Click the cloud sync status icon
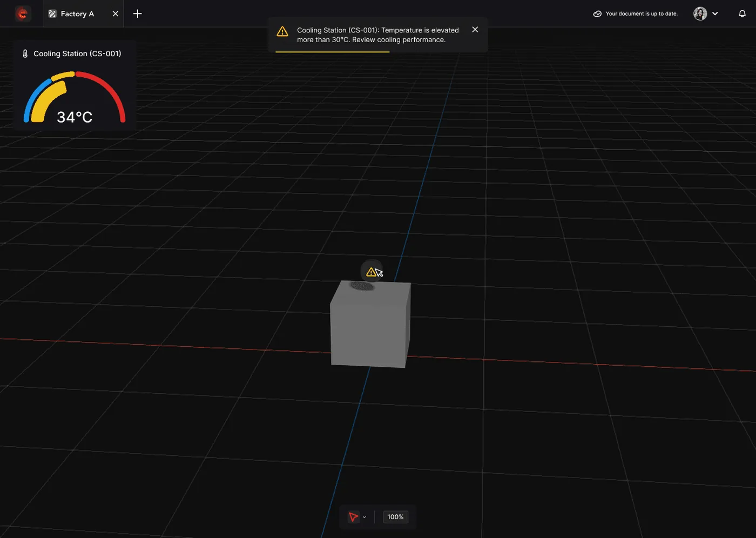Screen dimensions: 756x538 597,14
